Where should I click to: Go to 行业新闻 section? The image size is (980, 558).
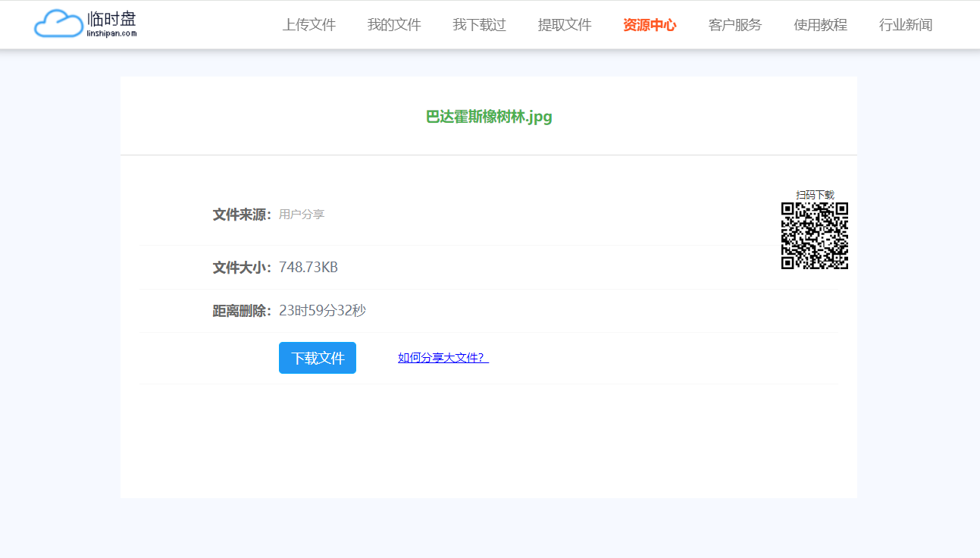point(906,25)
